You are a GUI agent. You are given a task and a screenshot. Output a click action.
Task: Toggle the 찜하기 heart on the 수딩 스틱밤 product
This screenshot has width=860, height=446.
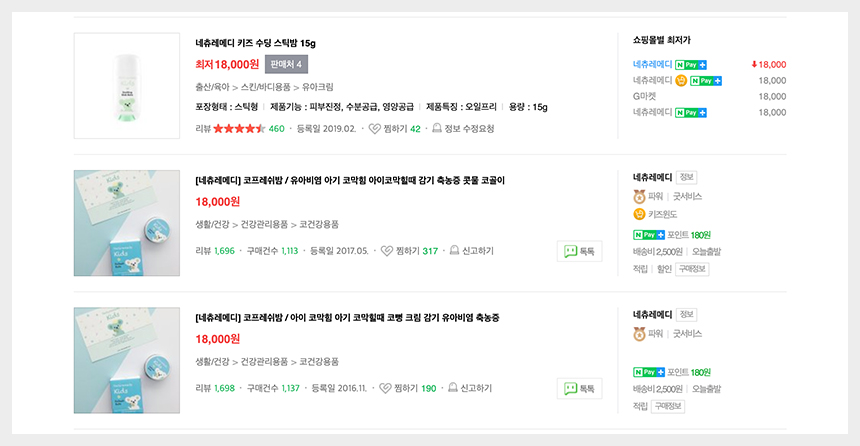pyautogui.click(x=375, y=129)
